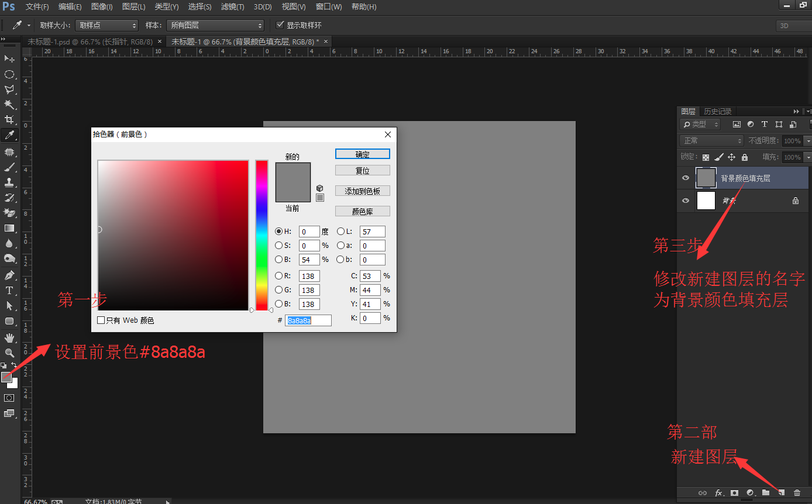Open the 图像(I) menu
Screen dimensions: 812x504
(x=102, y=7)
